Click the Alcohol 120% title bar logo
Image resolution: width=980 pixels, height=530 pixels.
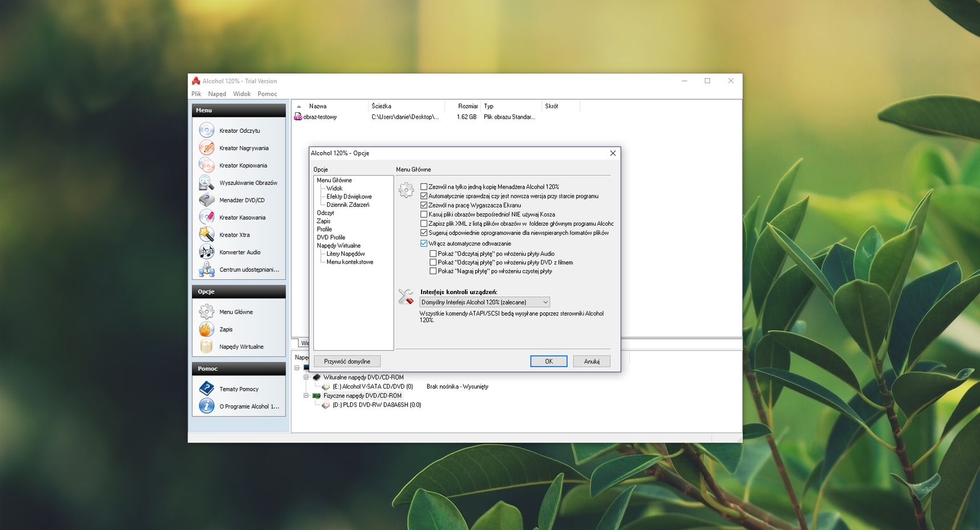pos(196,81)
